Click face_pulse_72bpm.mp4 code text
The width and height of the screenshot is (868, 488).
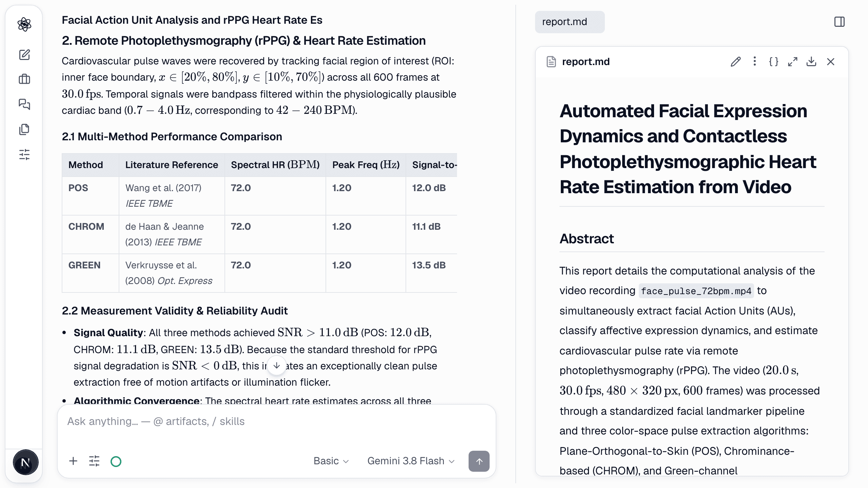[x=696, y=291]
